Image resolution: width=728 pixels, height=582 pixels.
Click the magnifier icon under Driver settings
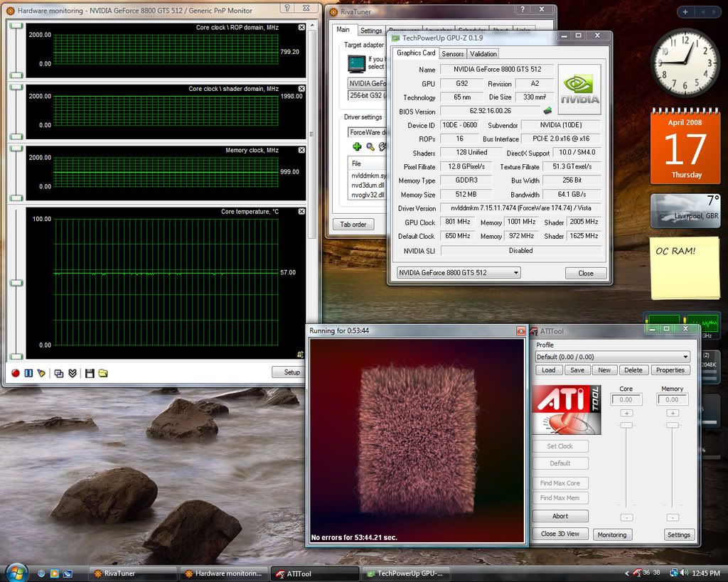[x=370, y=146]
